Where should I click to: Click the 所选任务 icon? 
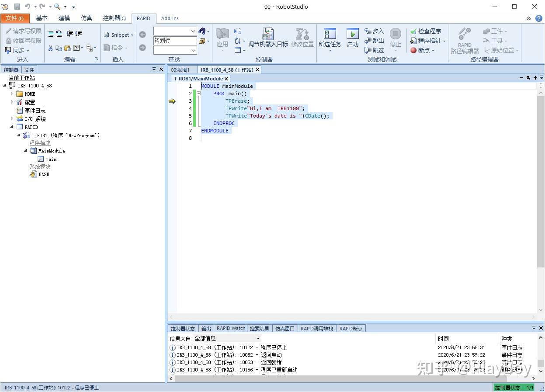pos(330,34)
